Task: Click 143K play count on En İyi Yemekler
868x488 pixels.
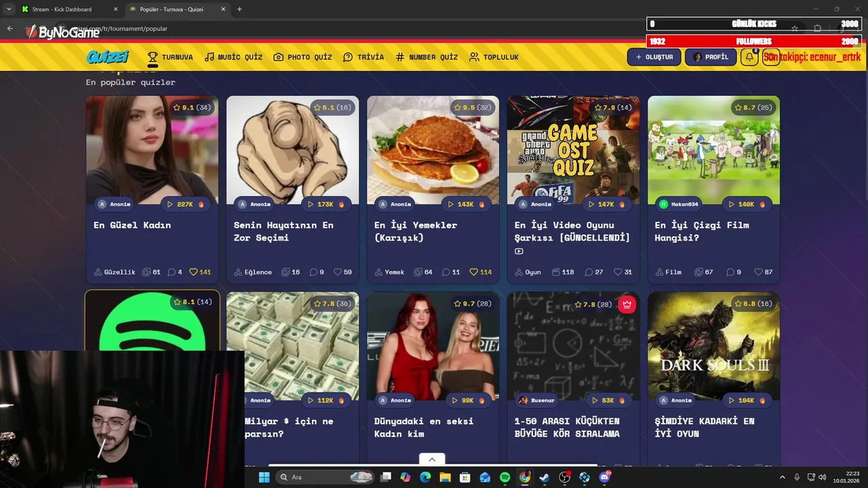Action: (x=467, y=204)
